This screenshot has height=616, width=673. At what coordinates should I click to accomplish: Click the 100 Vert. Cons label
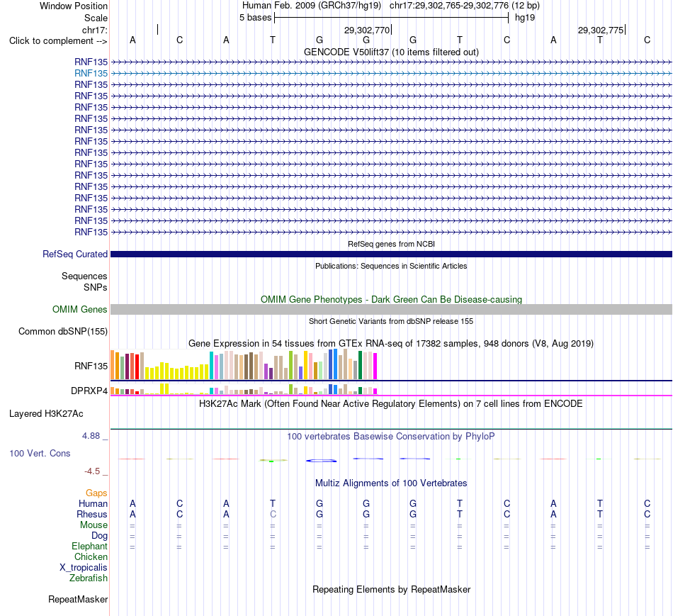(x=40, y=453)
